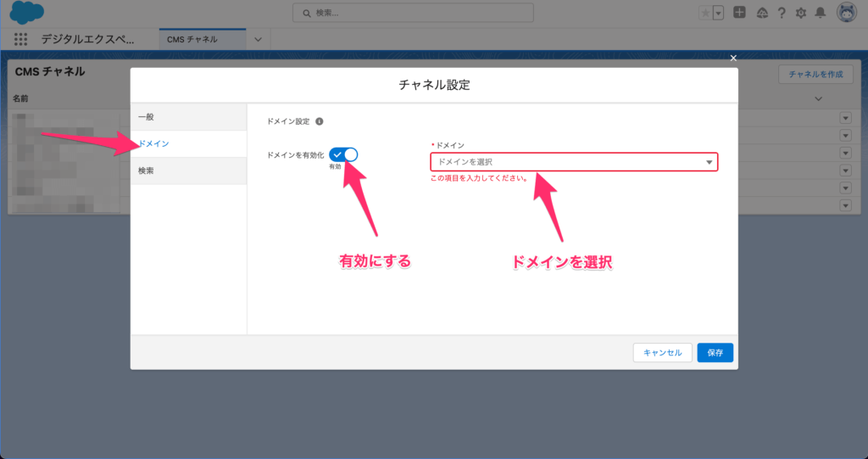The width and height of the screenshot is (868, 459).
Task: Click the 保存 button
Action: click(715, 353)
